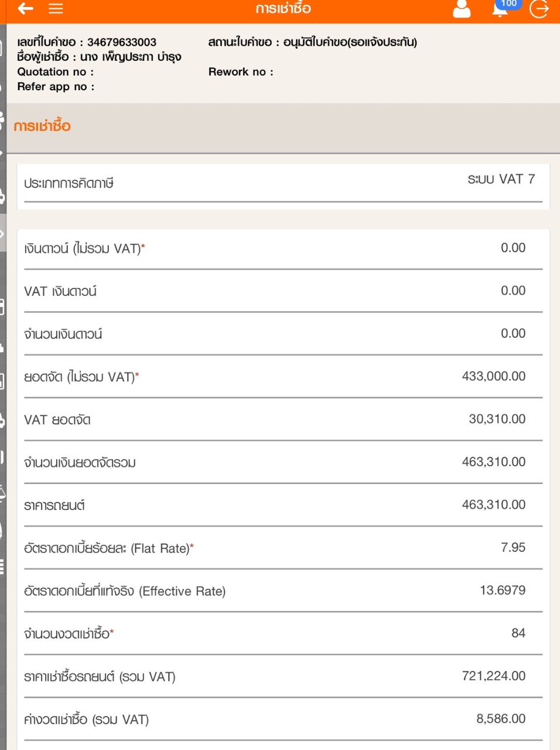Select the VAT ยอดจัด value 30,310.00
Image resolution: width=560 pixels, height=750 pixels.
coord(497,419)
